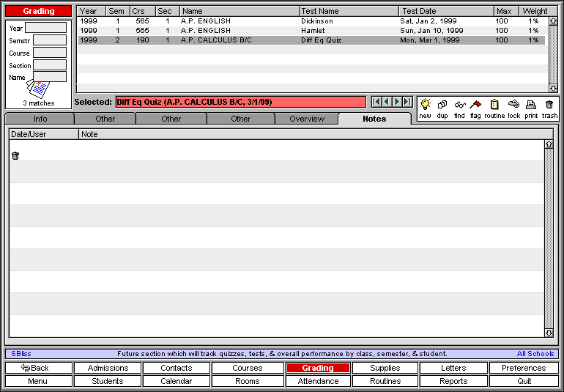Click the Date/User column header
The width and height of the screenshot is (564, 392).
[43, 134]
